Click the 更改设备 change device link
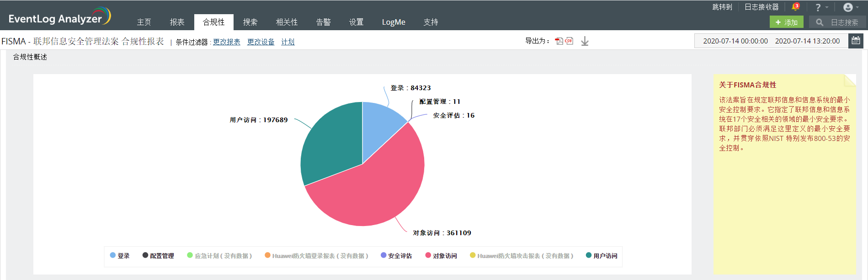 pos(261,42)
